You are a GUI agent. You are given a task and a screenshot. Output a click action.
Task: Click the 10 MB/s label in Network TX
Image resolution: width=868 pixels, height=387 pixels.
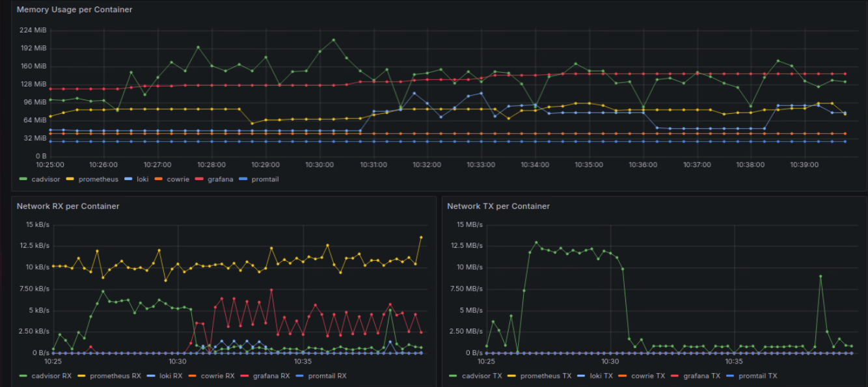(470, 267)
